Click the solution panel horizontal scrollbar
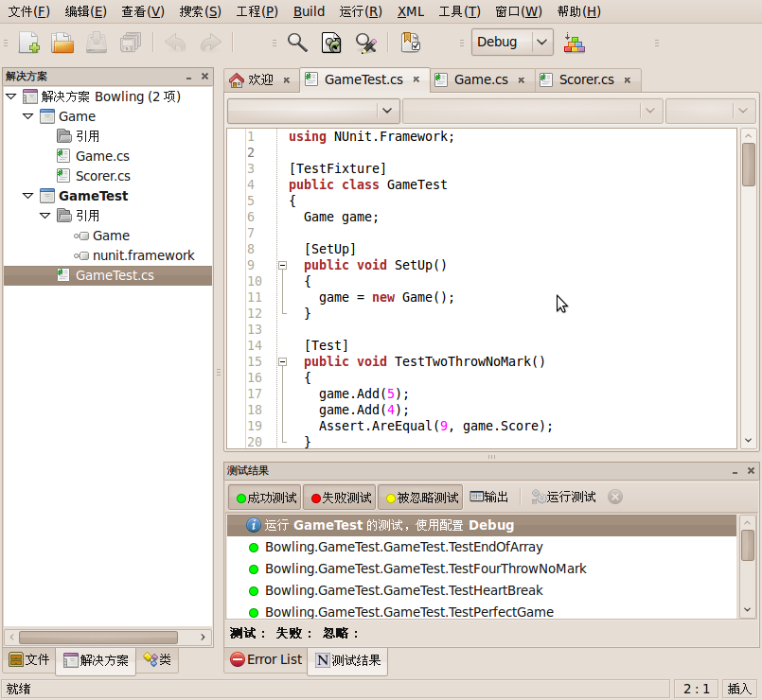762x700 pixels. [98, 638]
